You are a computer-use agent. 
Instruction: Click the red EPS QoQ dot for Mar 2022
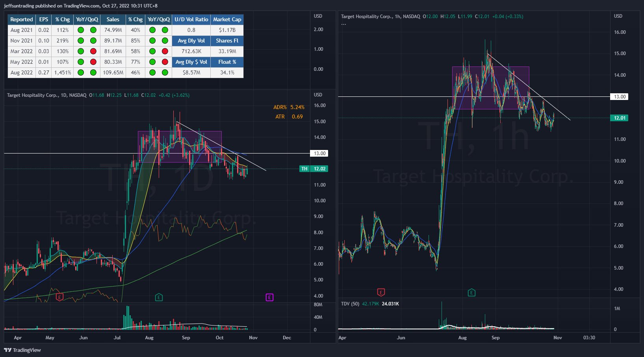pyautogui.click(x=93, y=51)
